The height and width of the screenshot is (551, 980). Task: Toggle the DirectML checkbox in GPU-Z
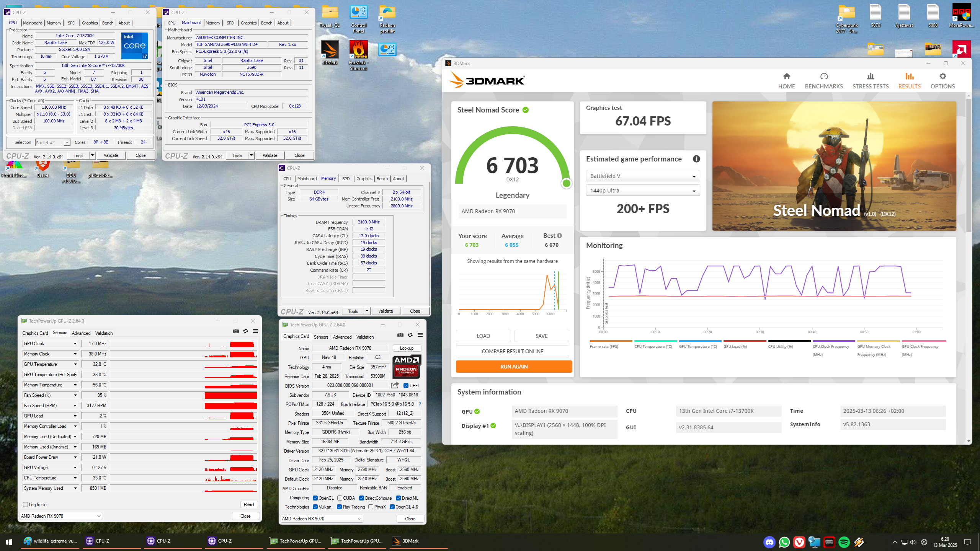tap(398, 498)
